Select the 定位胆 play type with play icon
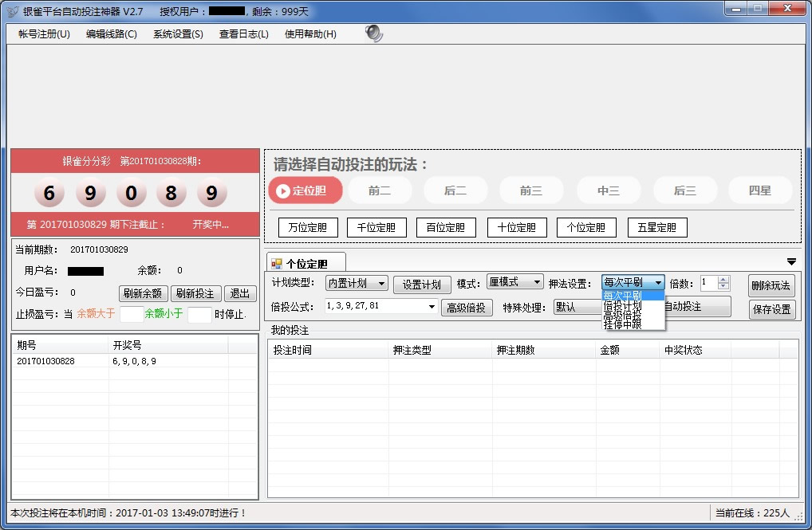The image size is (812, 530). pos(305,190)
